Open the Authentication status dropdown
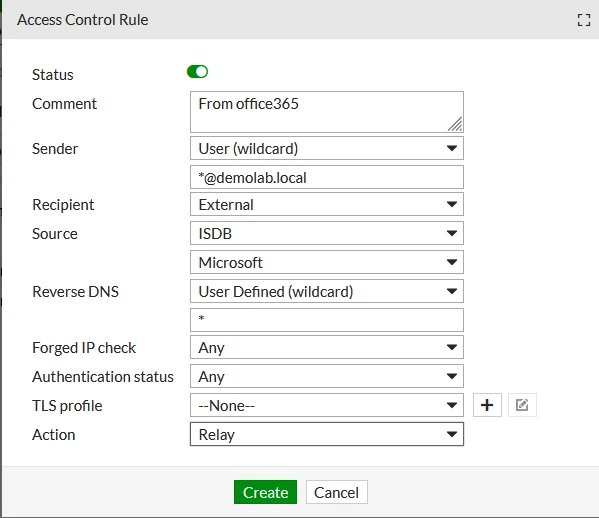 click(327, 376)
